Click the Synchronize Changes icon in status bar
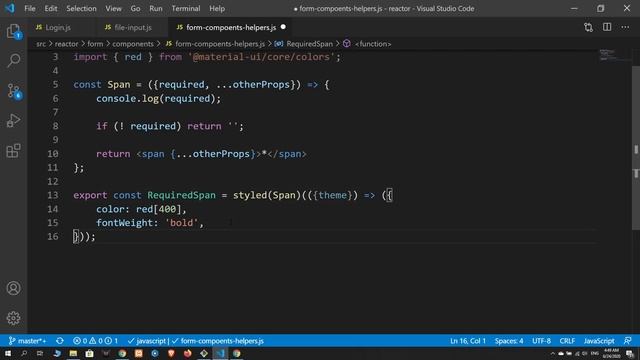 tap(60, 341)
